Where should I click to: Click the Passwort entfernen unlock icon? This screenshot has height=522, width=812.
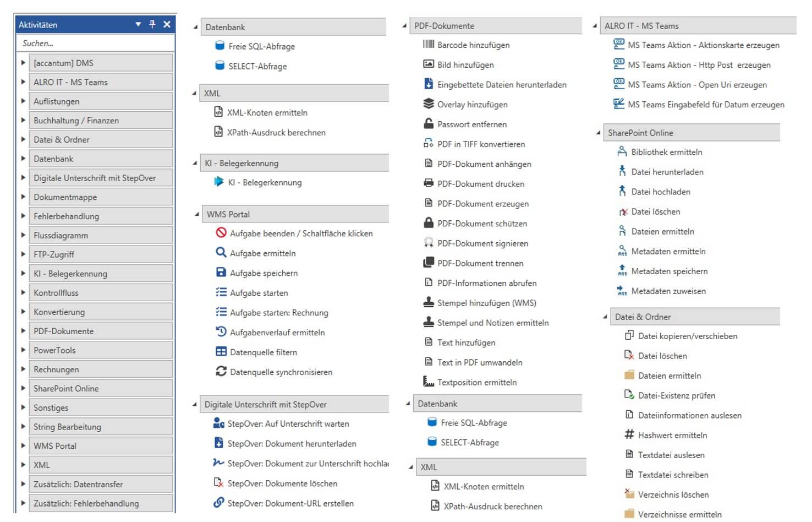(x=429, y=124)
